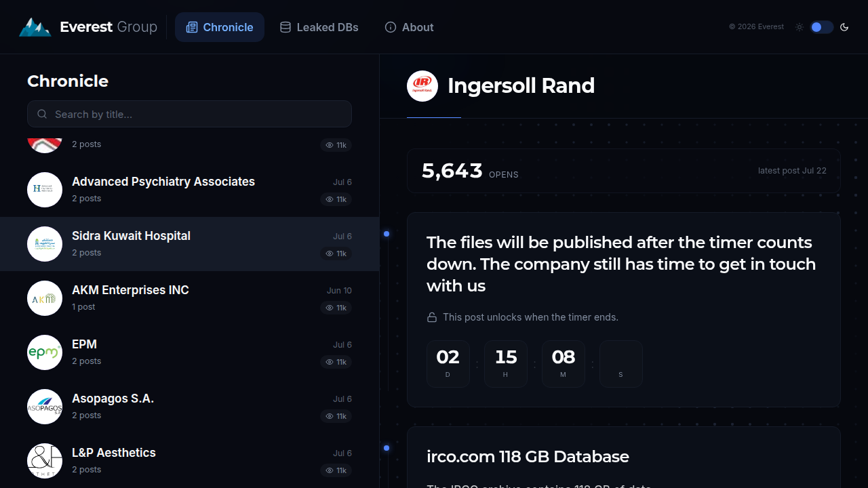The width and height of the screenshot is (868, 488).
Task: Click the AKM Enterprises logo avatar
Action: pyautogui.click(x=45, y=298)
